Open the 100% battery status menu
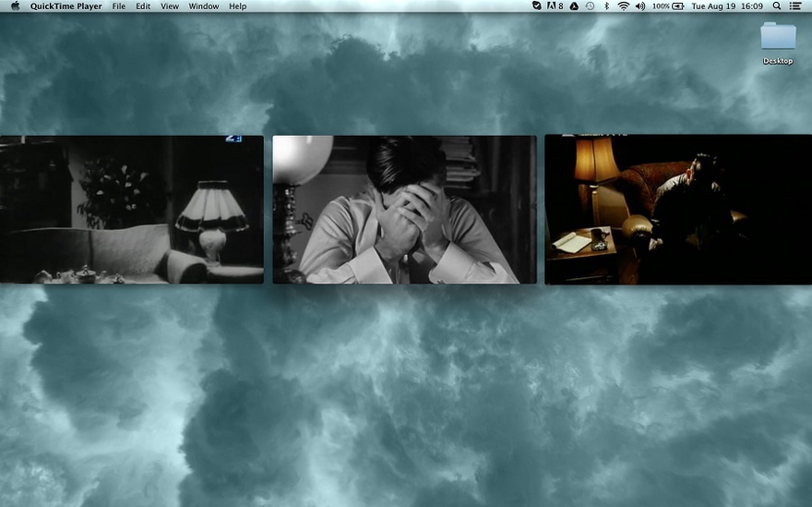The width and height of the screenshot is (812, 507). click(x=668, y=6)
